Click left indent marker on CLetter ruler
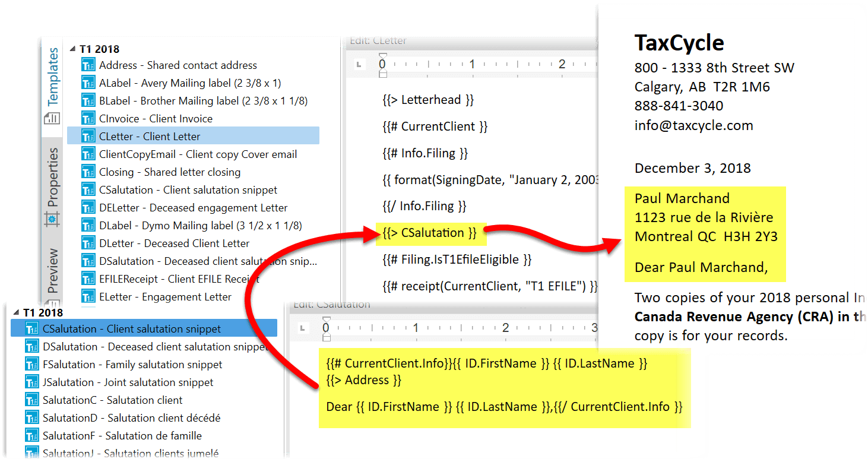Image resolution: width=868 pixels, height=462 pixels. (383, 74)
